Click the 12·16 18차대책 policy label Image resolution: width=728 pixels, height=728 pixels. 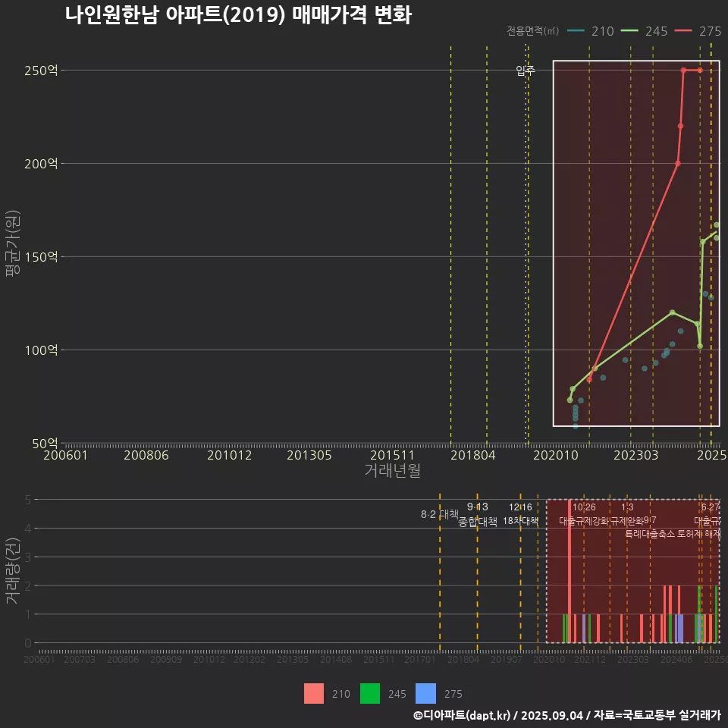tap(520, 514)
